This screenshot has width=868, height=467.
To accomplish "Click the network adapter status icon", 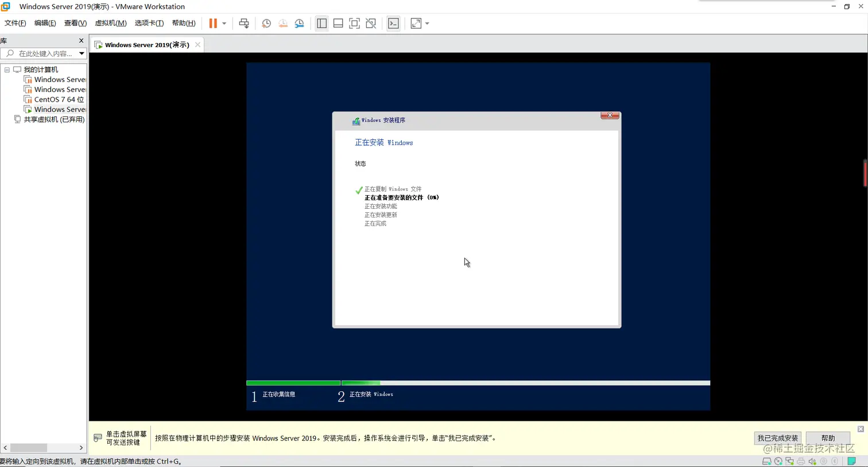I will pyautogui.click(x=789, y=462).
